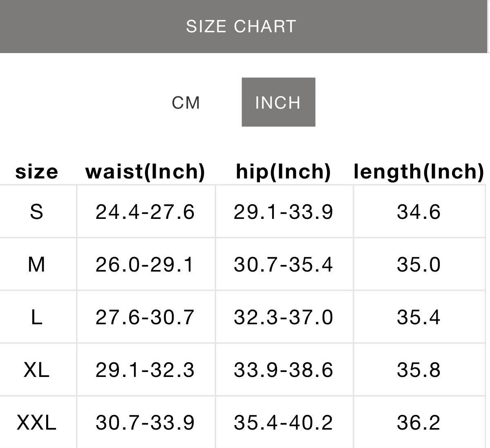
Task: Click the waist(Inch) column header
Action: pyautogui.click(x=145, y=172)
